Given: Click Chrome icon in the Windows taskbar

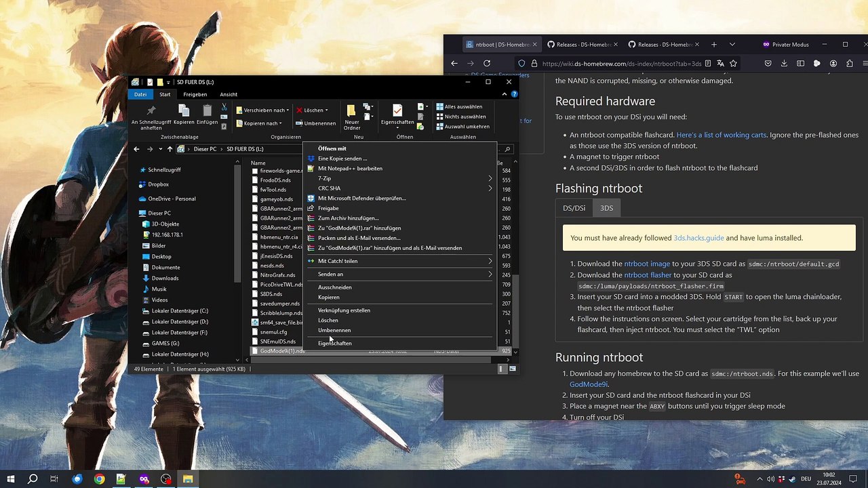Looking at the screenshot, I should [99, 479].
